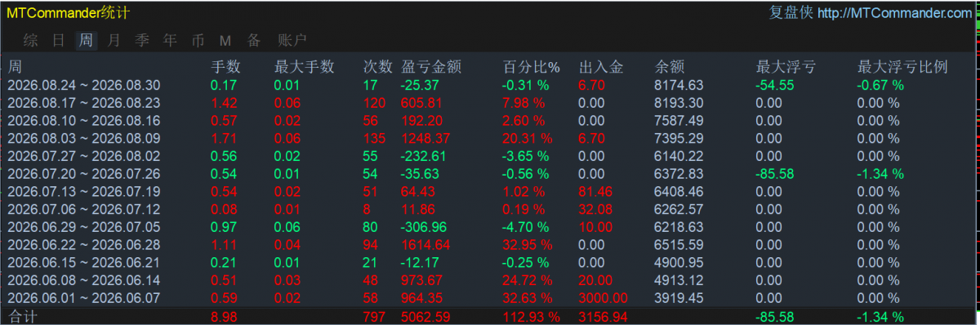Click trade count 135

[x=375, y=138]
